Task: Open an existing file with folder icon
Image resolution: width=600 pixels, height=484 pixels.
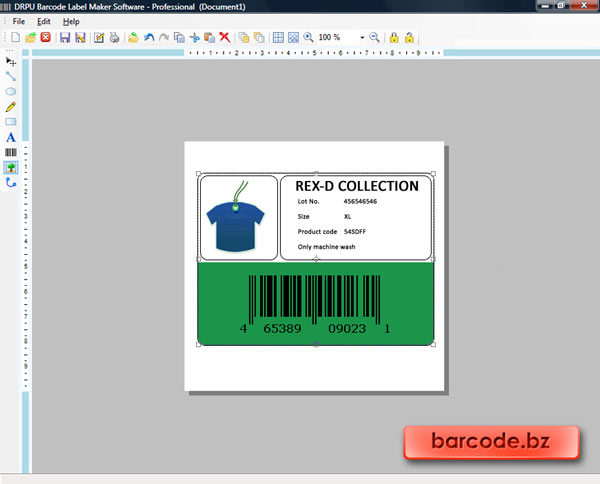Action: pos(31,37)
